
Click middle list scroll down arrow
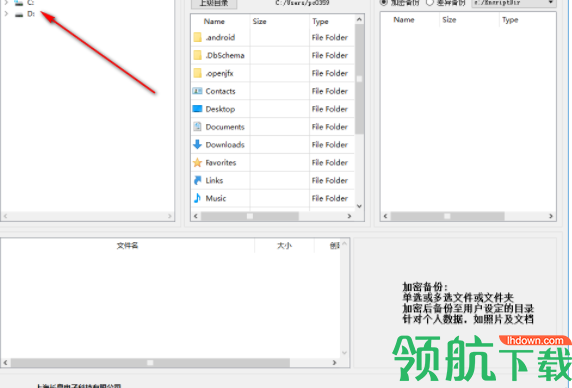359,206
